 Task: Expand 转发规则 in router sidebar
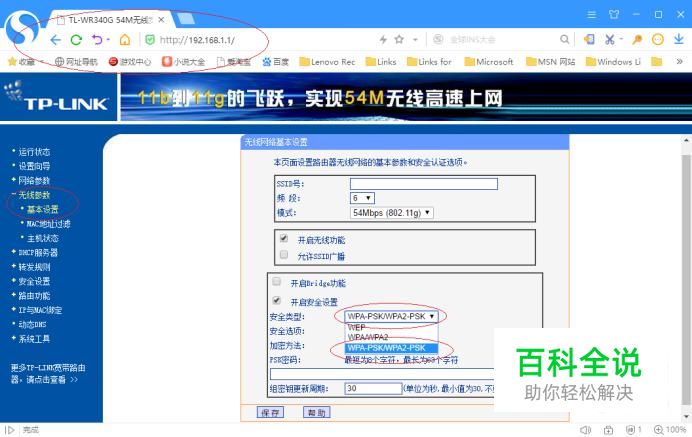pos(34,267)
